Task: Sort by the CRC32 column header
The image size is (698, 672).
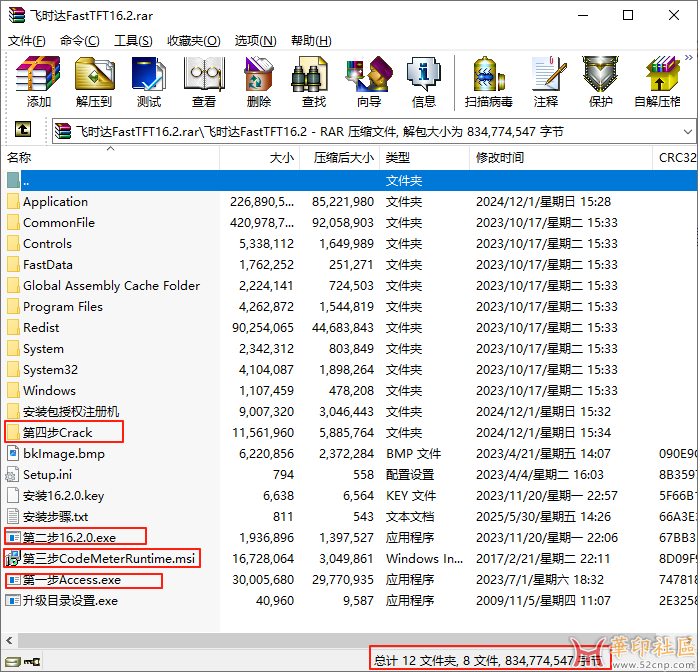Action: [675, 158]
